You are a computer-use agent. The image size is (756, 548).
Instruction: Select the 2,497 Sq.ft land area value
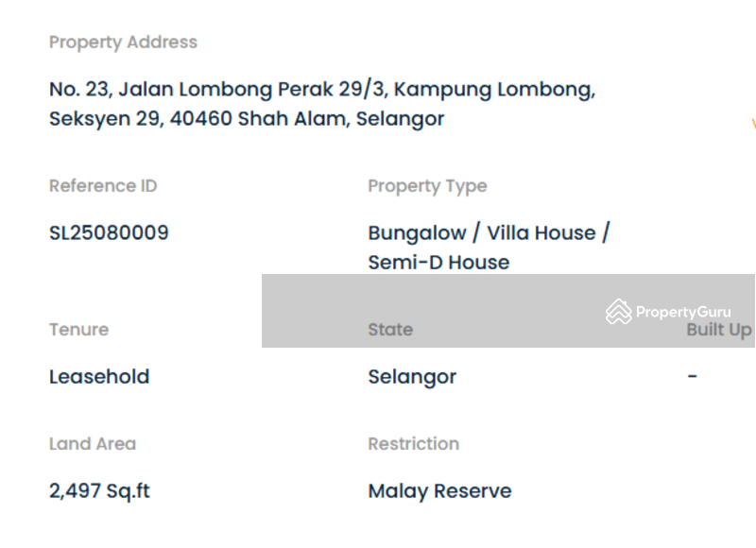pos(99,491)
